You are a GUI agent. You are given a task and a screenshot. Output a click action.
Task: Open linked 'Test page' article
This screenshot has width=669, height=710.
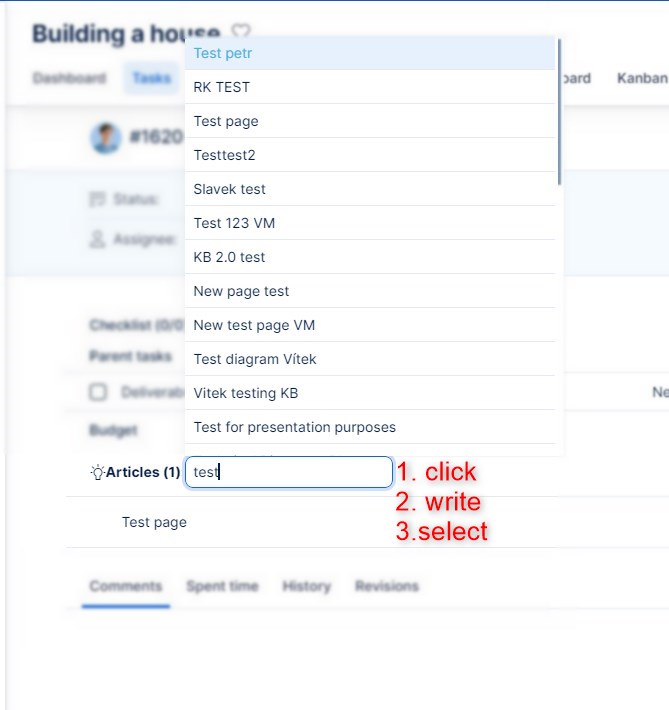pyautogui.click(x=154, y=522)
